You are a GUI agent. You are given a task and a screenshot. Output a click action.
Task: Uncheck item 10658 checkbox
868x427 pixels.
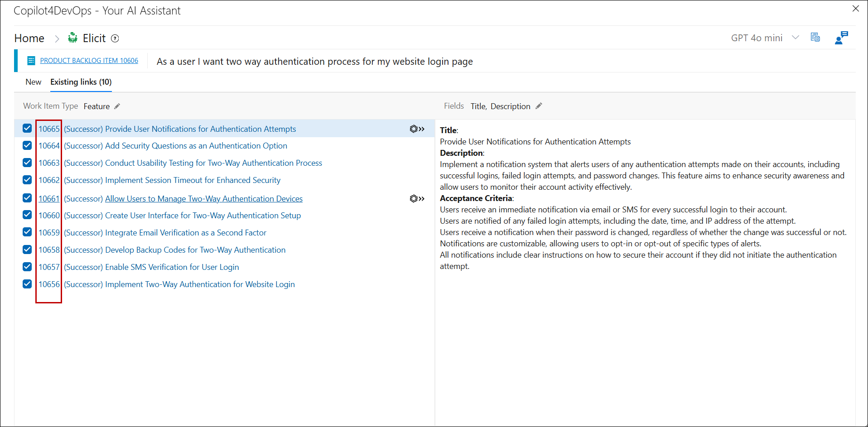(27, 250)
